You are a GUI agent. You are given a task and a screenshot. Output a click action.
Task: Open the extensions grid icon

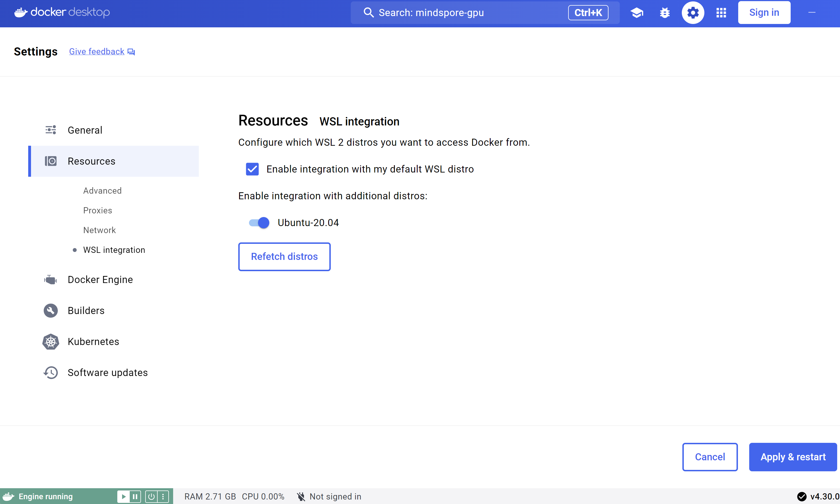click(x=721, y=13)
